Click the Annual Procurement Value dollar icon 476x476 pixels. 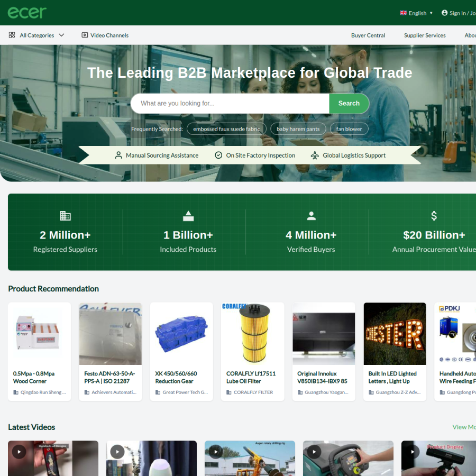coord(434,216)
